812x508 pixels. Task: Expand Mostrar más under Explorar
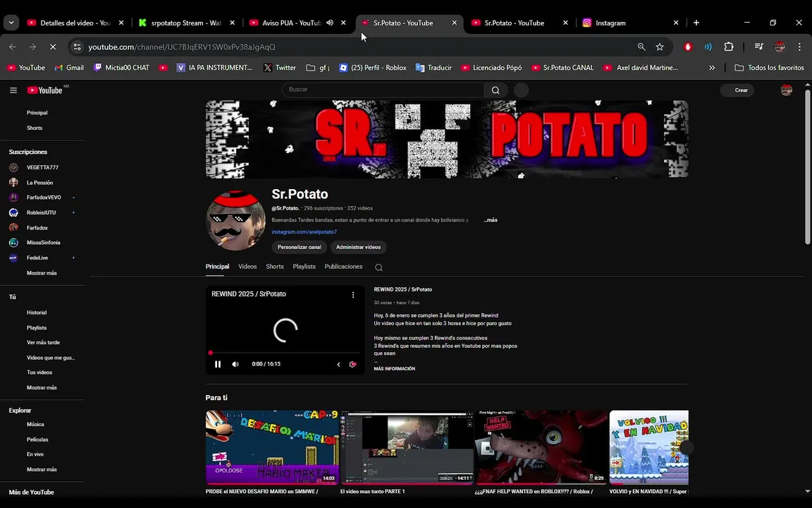pyautogui.click(x=42, y=469)
